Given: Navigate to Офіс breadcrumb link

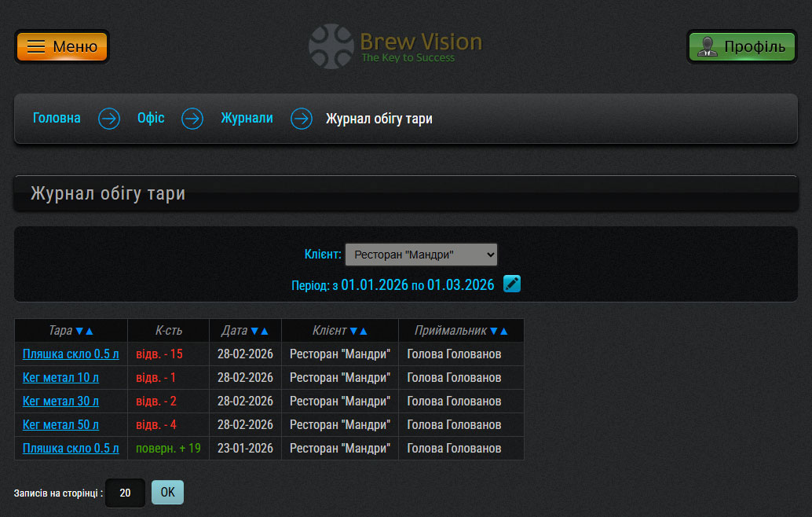Looking at the screenshot, I should pyautogui.click(x=151, y=119).
